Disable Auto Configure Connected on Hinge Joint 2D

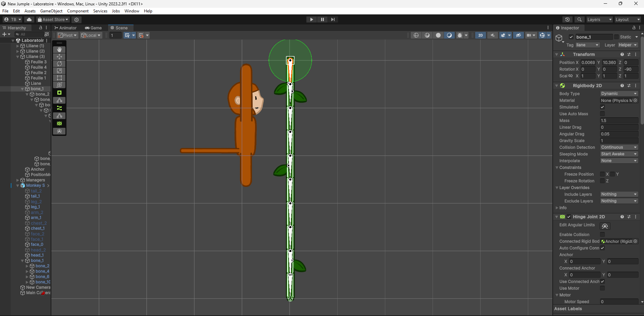point(602,248)
